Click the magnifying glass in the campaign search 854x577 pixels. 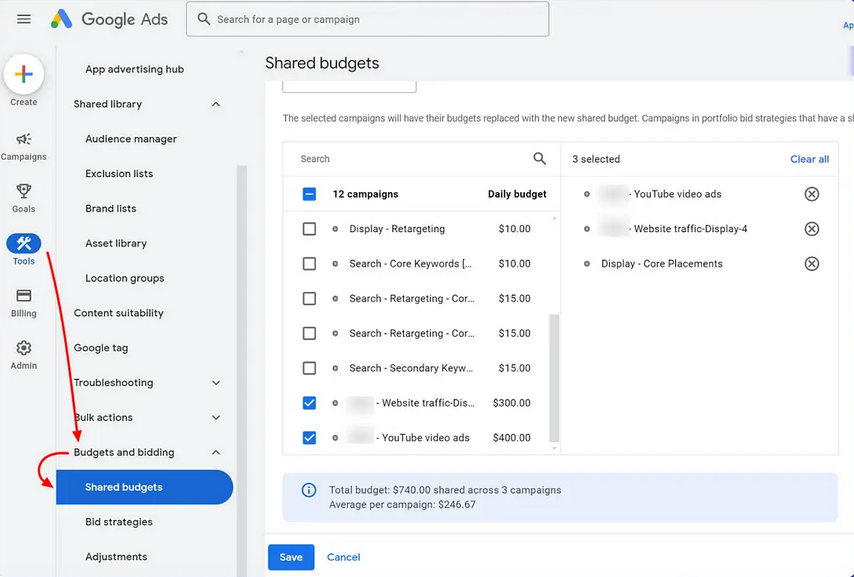tap(539, 158)
